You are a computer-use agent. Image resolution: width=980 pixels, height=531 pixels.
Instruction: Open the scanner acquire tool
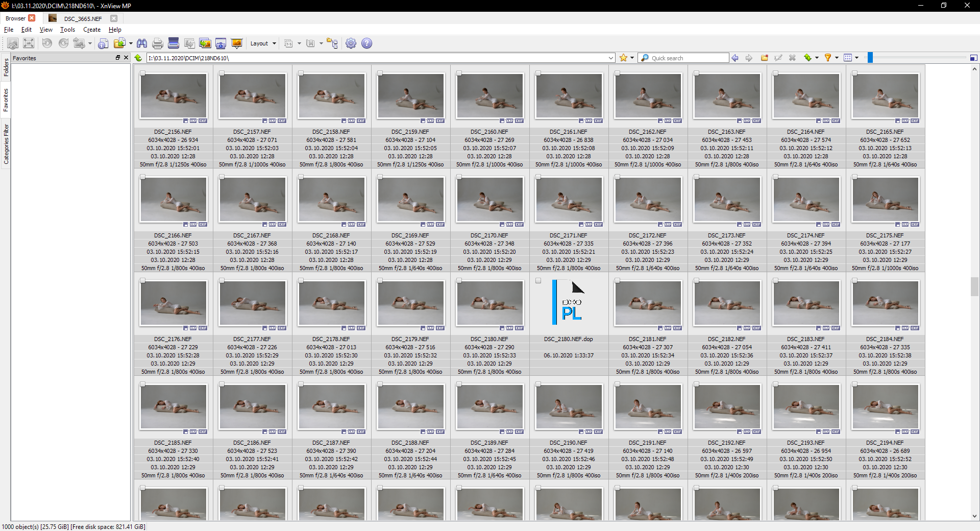pos(174,43)
